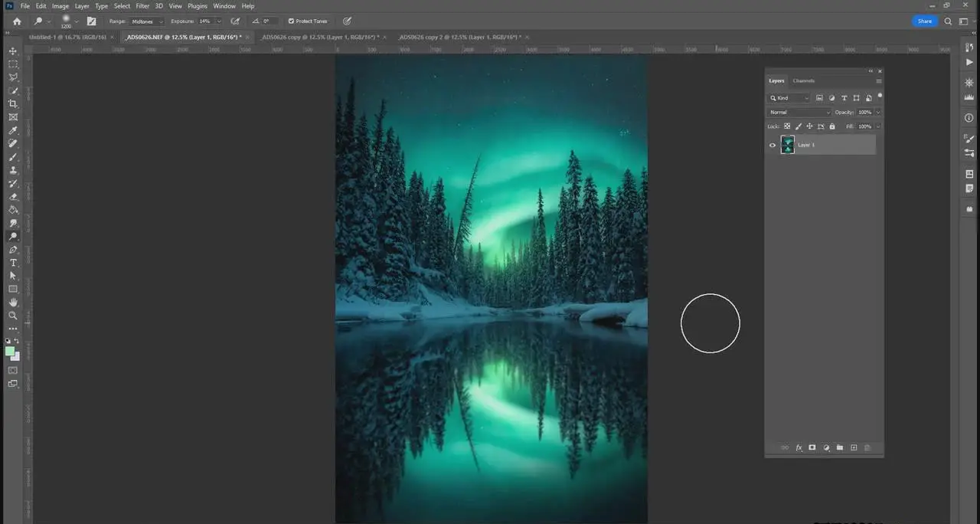Viewport: 980px width, 524px height.
Task: Toggle Protect Tones checkbox
Action: [291, 21]
